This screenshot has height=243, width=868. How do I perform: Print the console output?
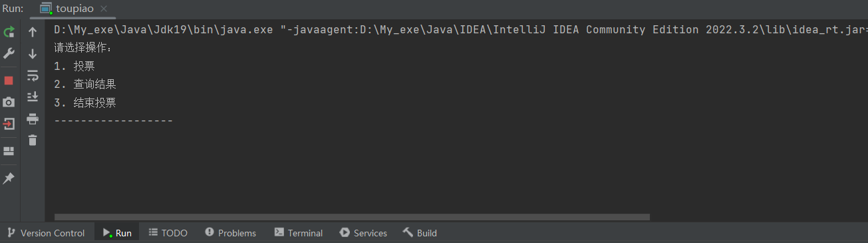click(x=32, y=119)
